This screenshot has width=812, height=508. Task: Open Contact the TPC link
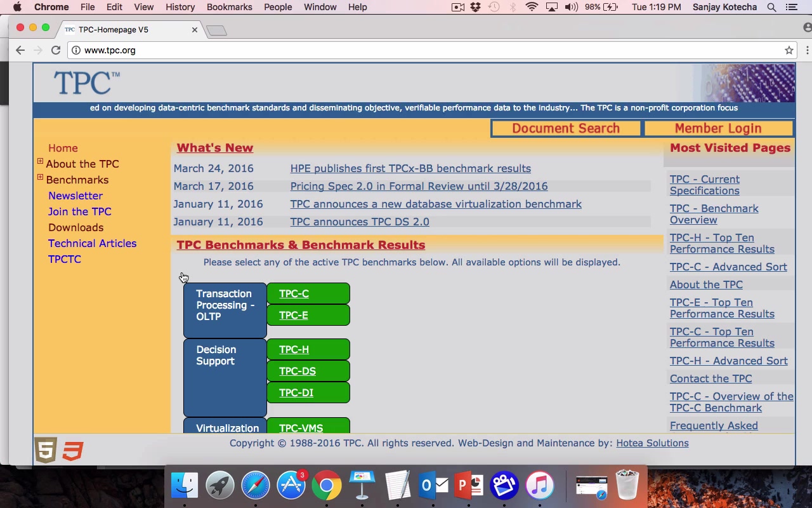(x=711, y=378)
